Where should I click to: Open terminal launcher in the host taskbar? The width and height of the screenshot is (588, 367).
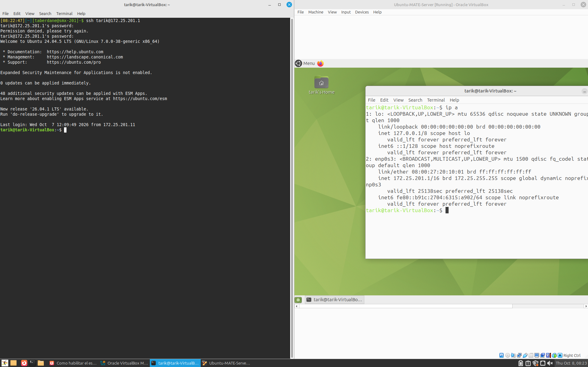32,363
